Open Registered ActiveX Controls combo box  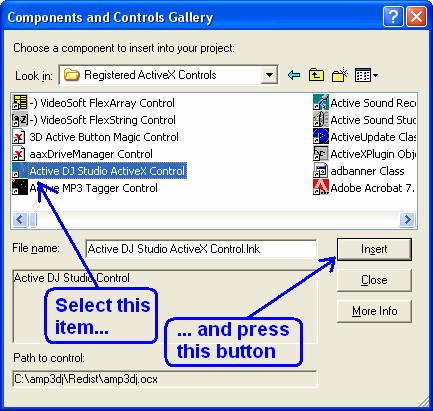click(168, 75)
